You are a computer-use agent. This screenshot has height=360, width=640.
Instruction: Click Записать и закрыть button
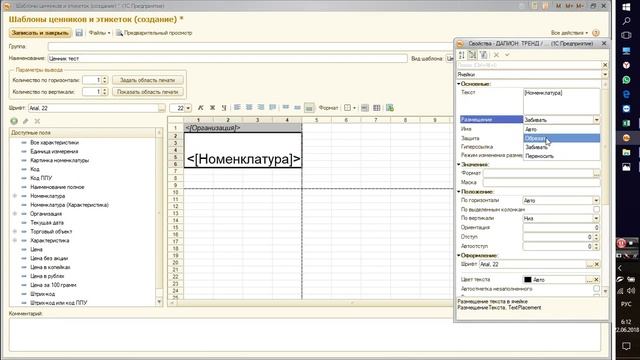40,33
